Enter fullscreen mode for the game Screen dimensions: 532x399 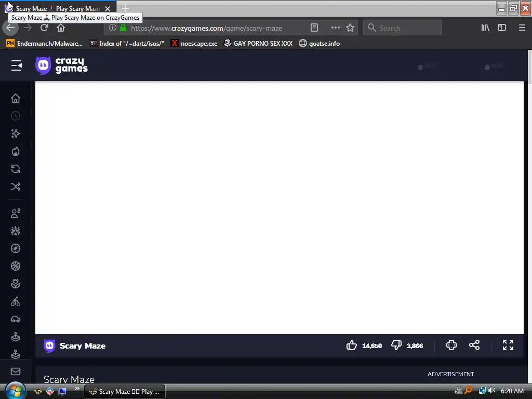tap(508, 345)
